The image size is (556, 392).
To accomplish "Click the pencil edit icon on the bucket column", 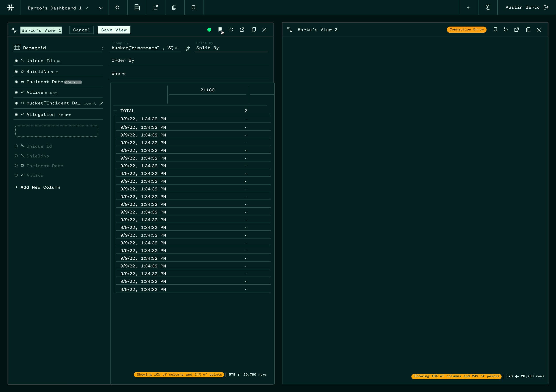I will [101, 103].
